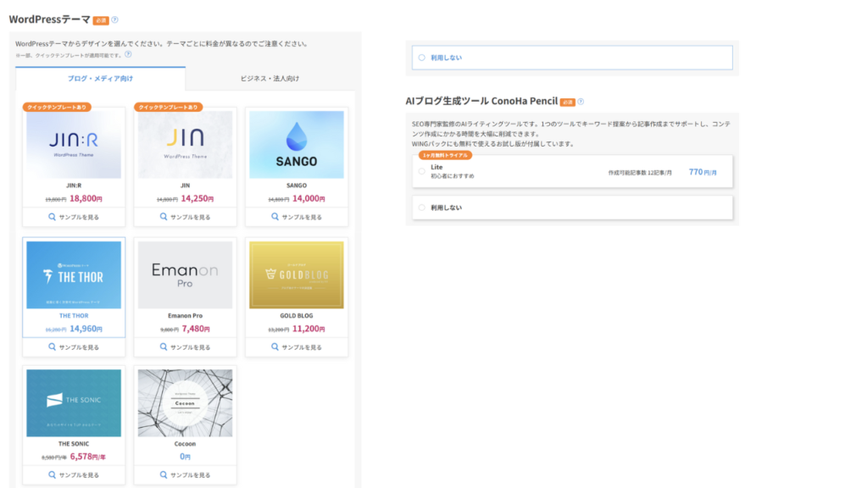Click magnifier icon under SANGO theme
The height and width of the screenshot is (488, 868).
[x=275, y=217]
